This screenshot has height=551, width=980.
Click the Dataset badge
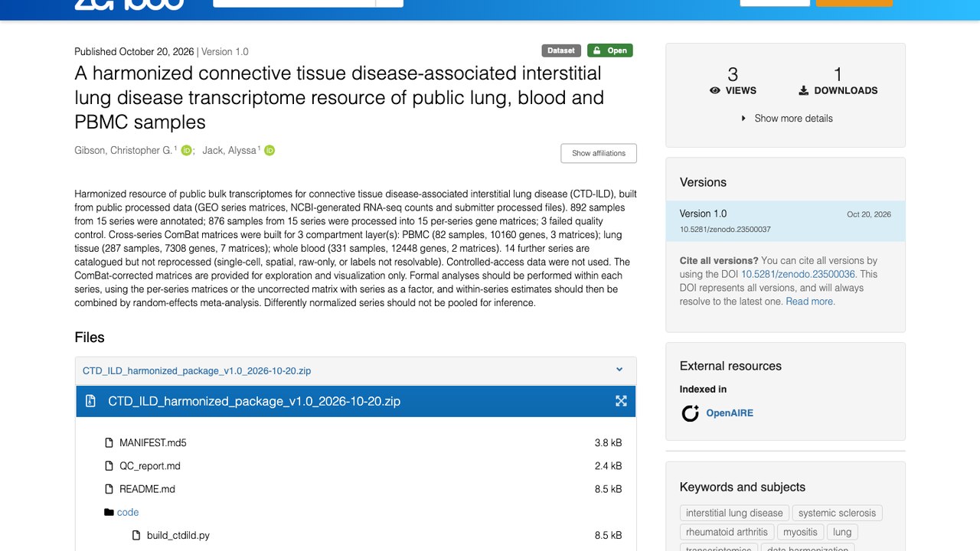point(561,51)
